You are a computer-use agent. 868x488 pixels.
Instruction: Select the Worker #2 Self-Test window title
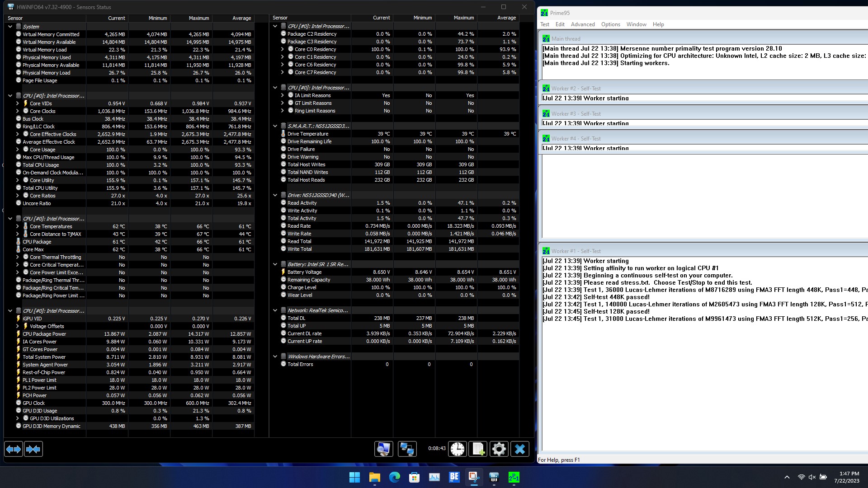[576, 89]
